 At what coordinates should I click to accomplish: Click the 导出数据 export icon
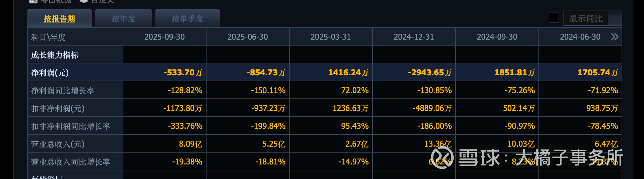pyautogui.click(x=33, y=1)
